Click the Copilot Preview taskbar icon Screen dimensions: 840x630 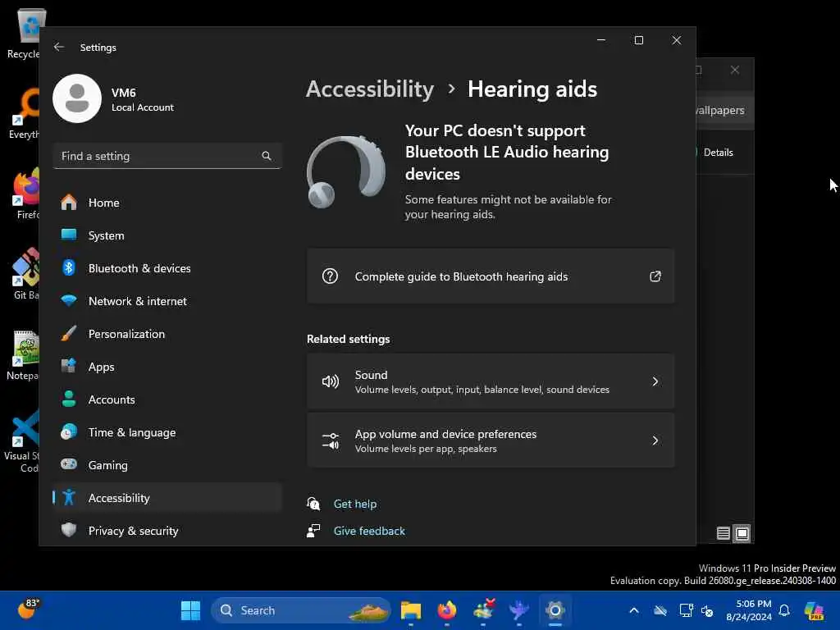click(x=815, y=610)
